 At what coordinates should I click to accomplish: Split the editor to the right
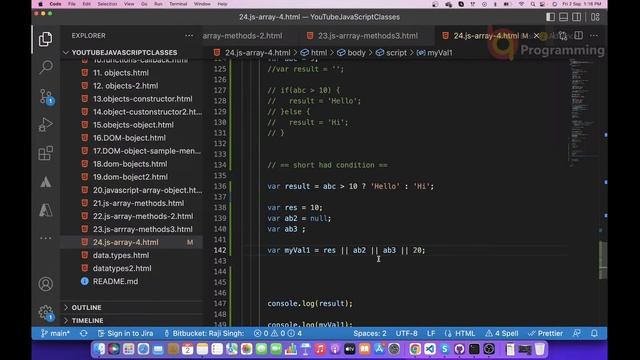coord(578,36)
